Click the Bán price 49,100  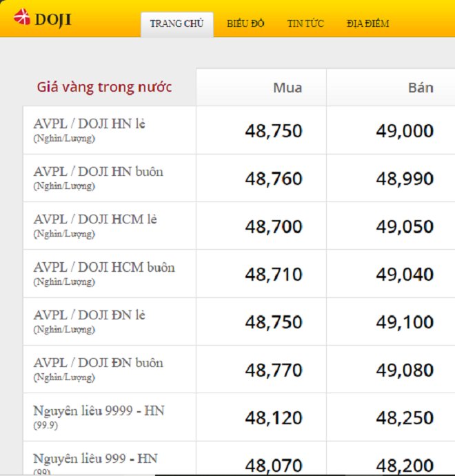coord(405,322)
